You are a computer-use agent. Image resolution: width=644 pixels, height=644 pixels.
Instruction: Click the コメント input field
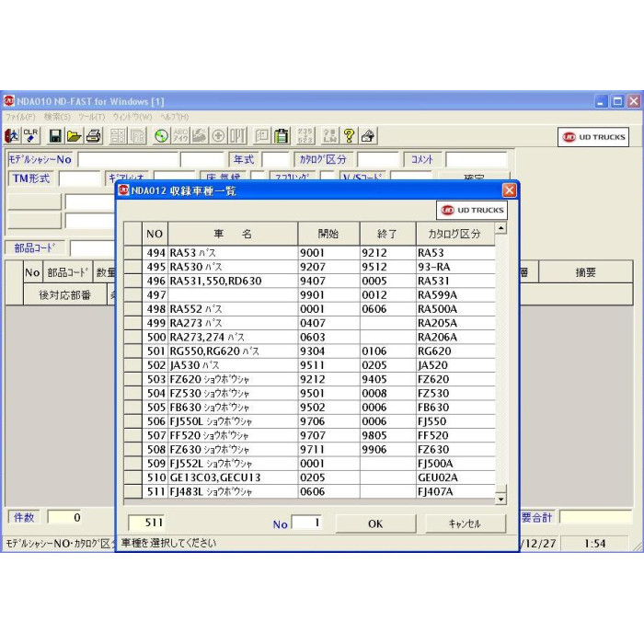click(477, 159)
